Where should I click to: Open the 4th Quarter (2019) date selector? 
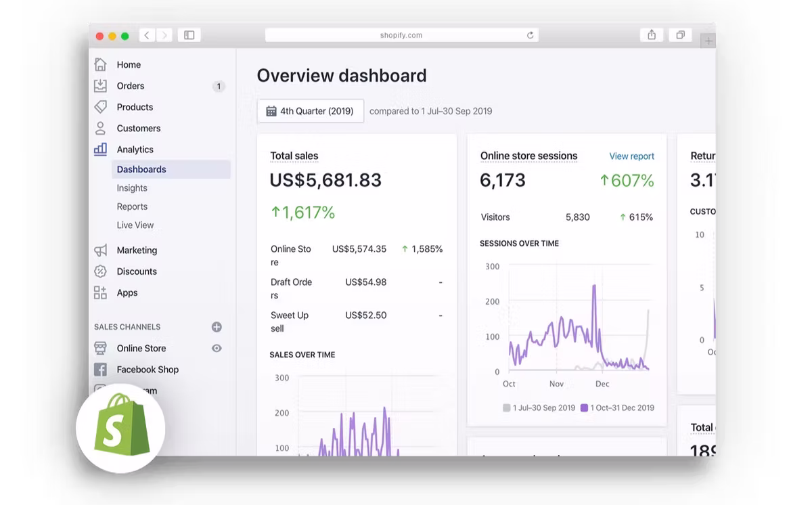(311, 111)
